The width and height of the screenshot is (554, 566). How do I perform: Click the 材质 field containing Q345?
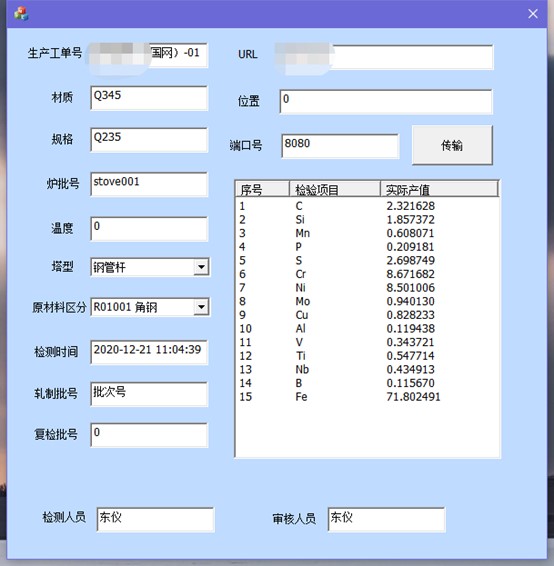149,98
